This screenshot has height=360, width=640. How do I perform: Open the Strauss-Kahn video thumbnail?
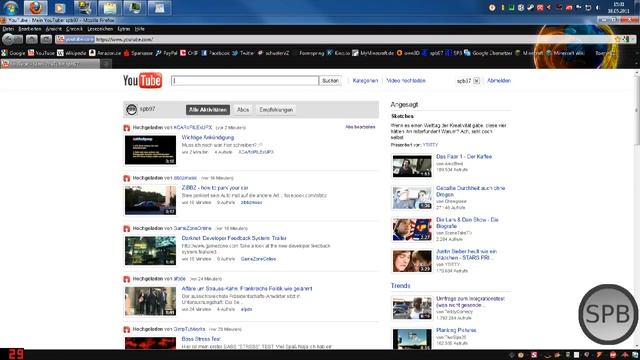coord(150,301)
